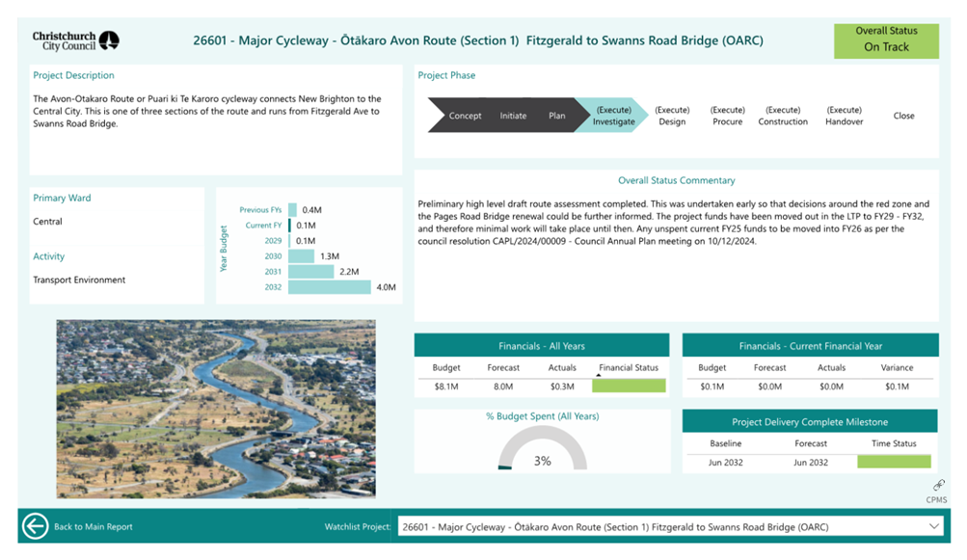Click the green Financial Status indicator bar
Image resolution: width=967 pixels, height=560 pixels.
point(629,387)
